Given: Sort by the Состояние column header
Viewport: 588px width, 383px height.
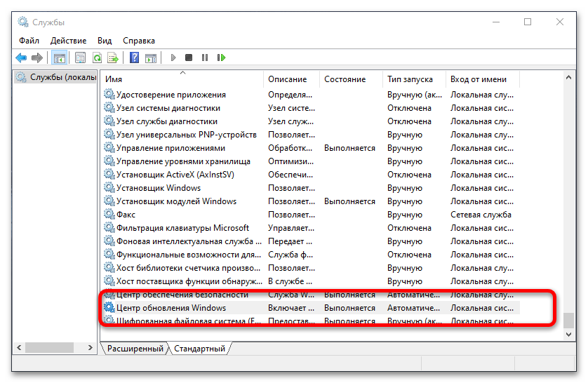Looking at the screenshot, I should 351,79.
